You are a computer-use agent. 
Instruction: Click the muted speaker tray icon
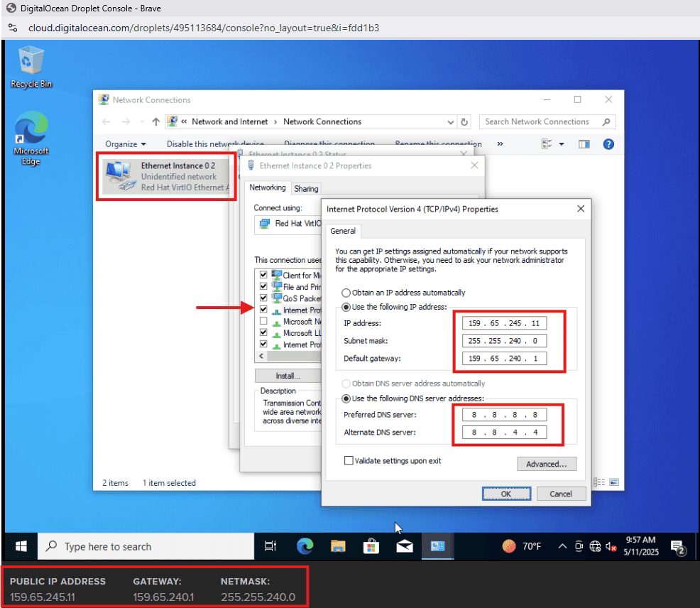[611, 546]
